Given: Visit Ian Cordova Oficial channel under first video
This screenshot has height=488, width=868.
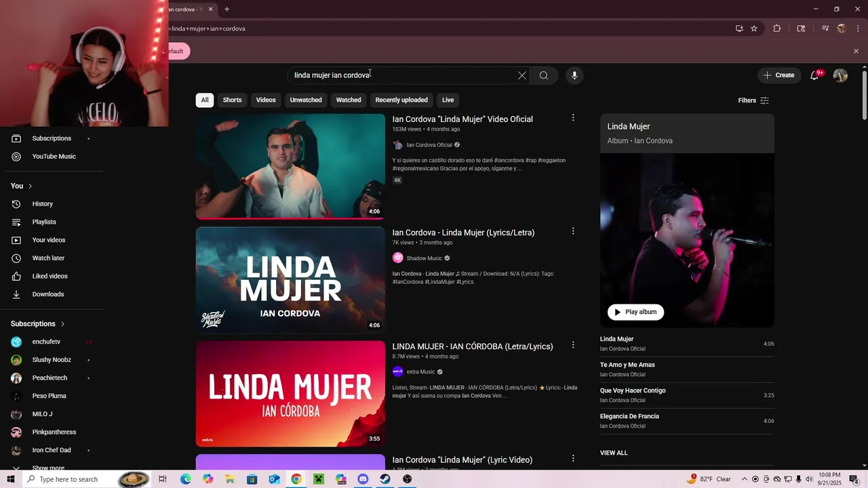Looking at the screenshot, I should (429, 145).
